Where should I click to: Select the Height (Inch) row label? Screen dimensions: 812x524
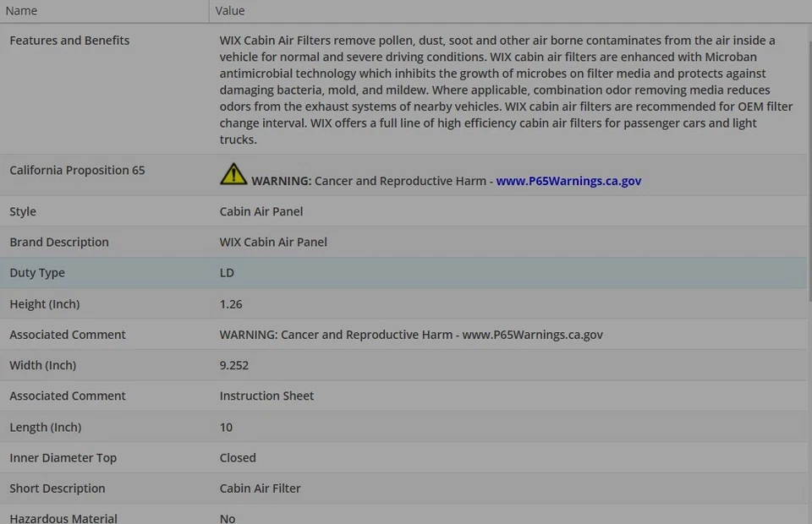click(x=44, y=304)
